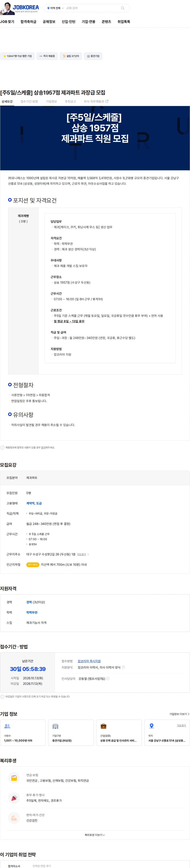Click the 중견기업 badge
This screenshot has height=868, width=190.
coord(93,56)
